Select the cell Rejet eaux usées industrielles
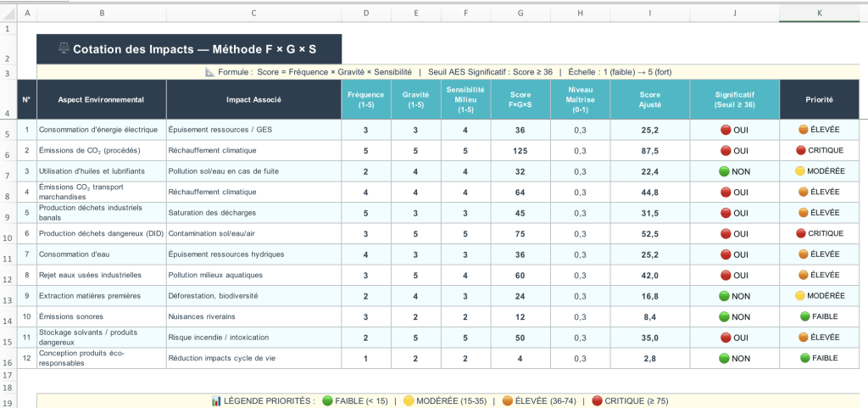This screenshot has width=868, height=408. coord(102,275)
